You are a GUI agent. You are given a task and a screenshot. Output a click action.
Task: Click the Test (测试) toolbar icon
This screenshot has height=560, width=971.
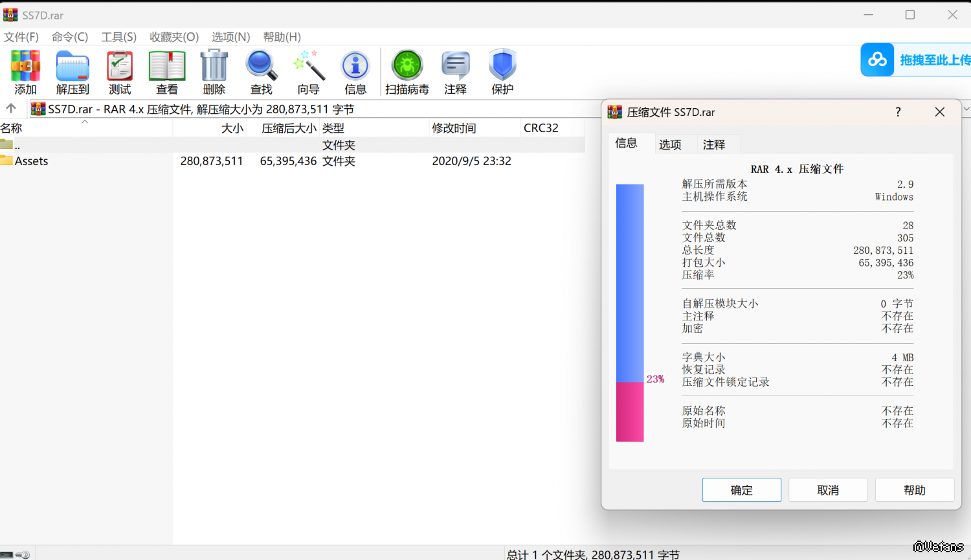coord(120,66)
